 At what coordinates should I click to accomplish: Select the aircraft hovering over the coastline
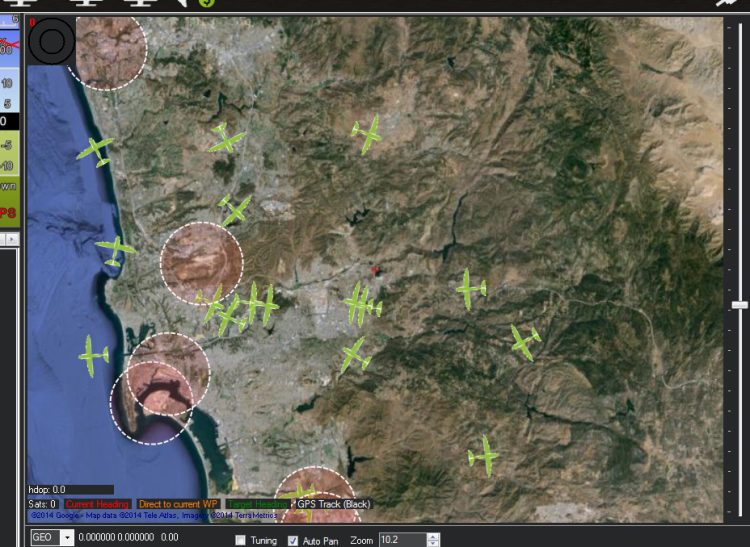(x=116, y=248)
